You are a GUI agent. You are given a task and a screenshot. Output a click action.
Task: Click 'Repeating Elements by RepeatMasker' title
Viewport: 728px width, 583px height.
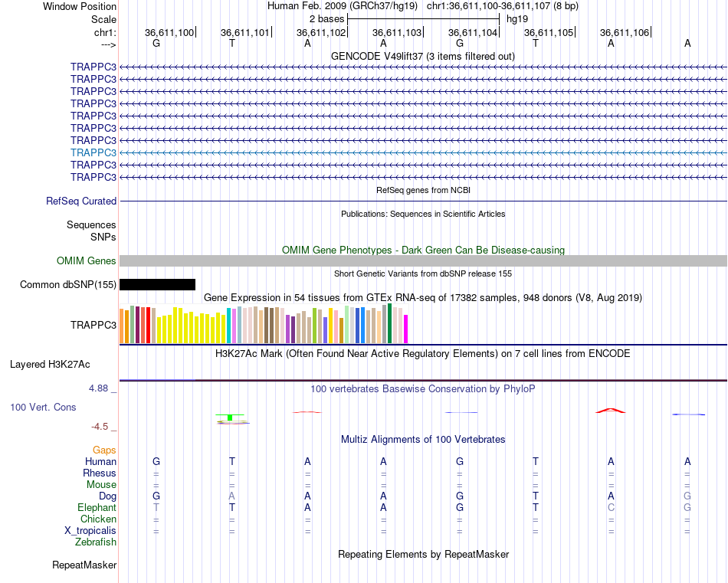click(423, 554)
